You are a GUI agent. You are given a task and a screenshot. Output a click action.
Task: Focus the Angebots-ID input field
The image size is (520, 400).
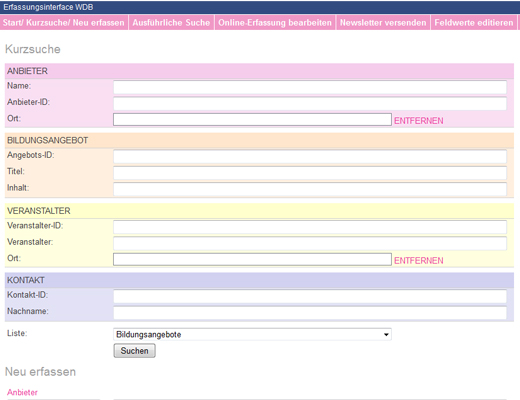coord(310,156)
